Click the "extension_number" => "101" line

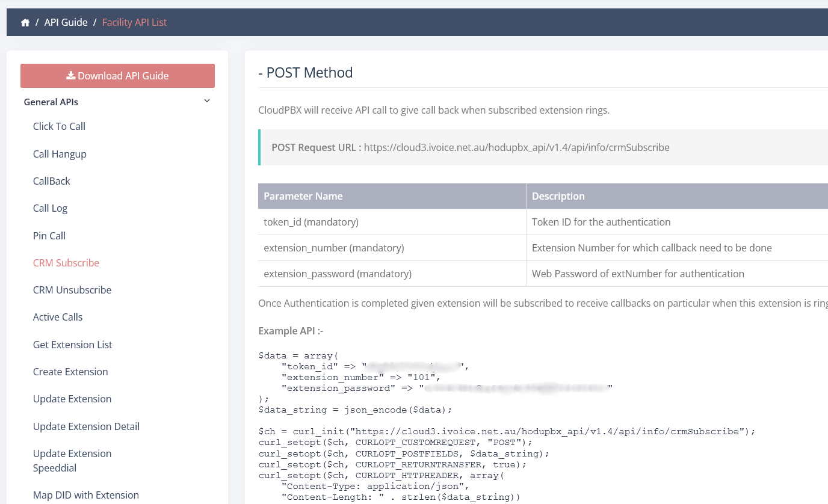tap(361, 377)
